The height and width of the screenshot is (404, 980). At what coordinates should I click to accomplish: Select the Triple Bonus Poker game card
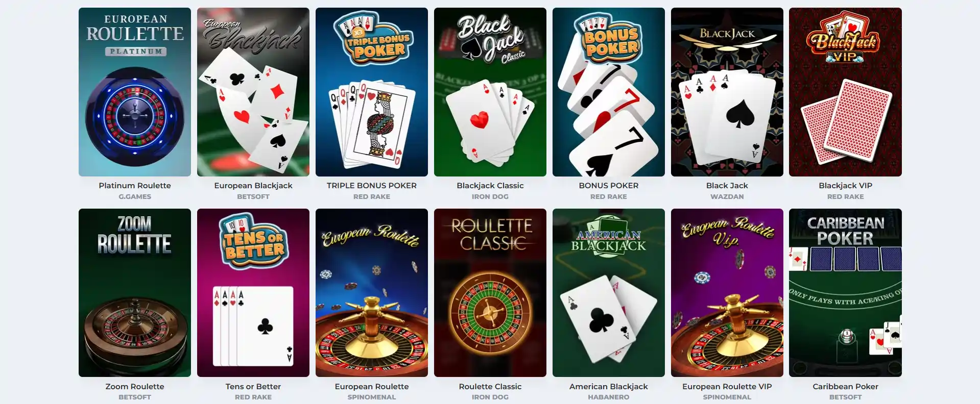tap(372, 92)
